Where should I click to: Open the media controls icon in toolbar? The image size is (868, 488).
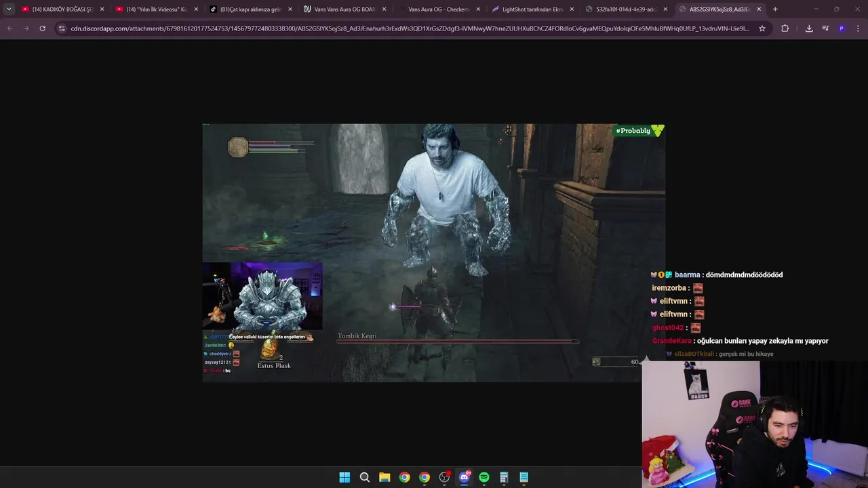(x=825, y=28)
